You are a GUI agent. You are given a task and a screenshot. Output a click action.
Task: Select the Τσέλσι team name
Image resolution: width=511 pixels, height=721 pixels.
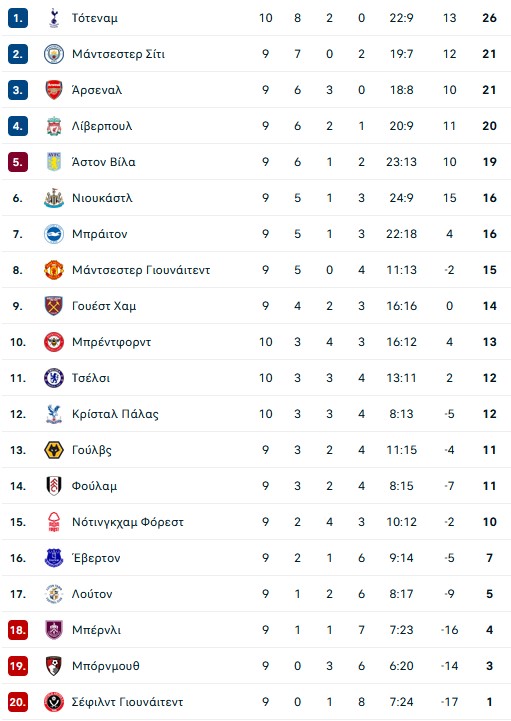point(91,378)
